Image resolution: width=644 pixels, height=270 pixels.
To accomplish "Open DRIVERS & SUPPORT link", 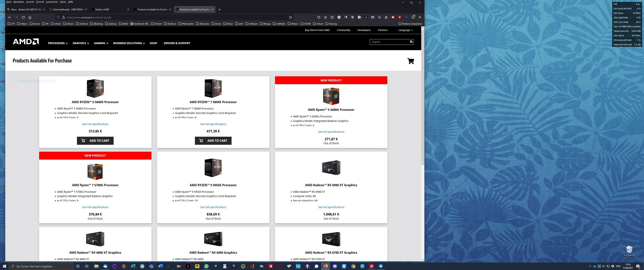I will pyautogui.click(x=177, y=43).
